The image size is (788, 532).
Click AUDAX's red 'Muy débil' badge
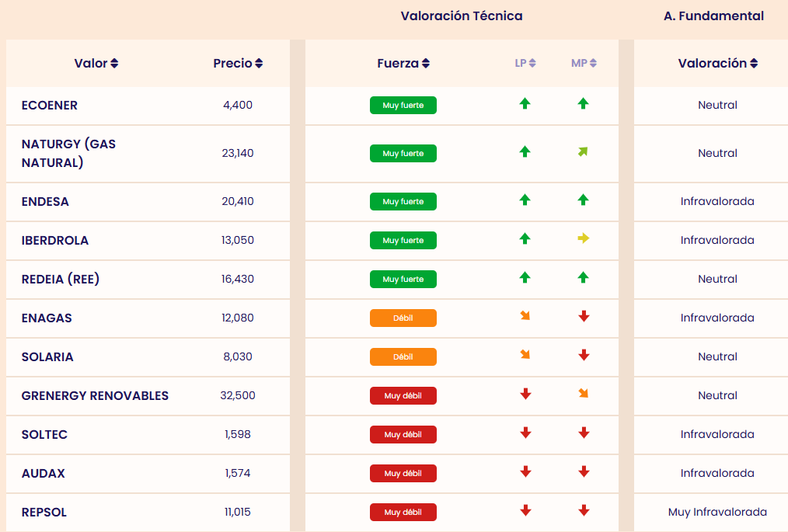[403, 474]
